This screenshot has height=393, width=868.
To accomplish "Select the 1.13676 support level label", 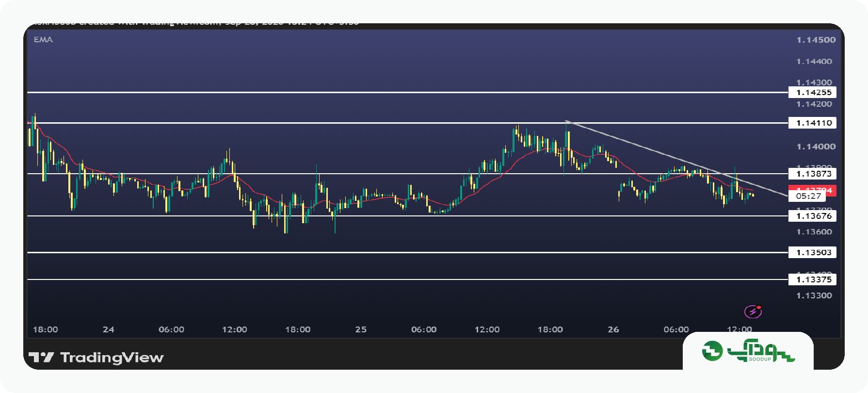I will (x=812, y=216).
